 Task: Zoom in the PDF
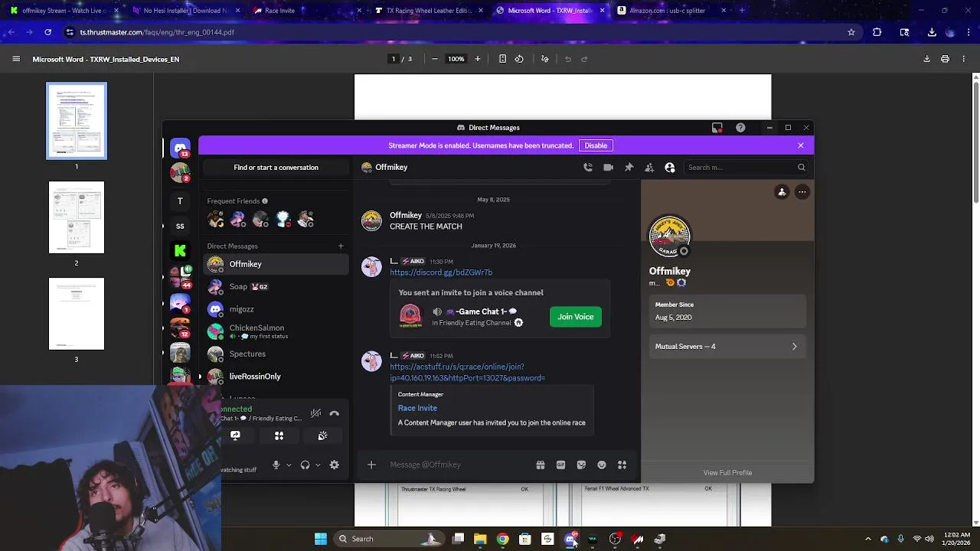coord(478,59)
